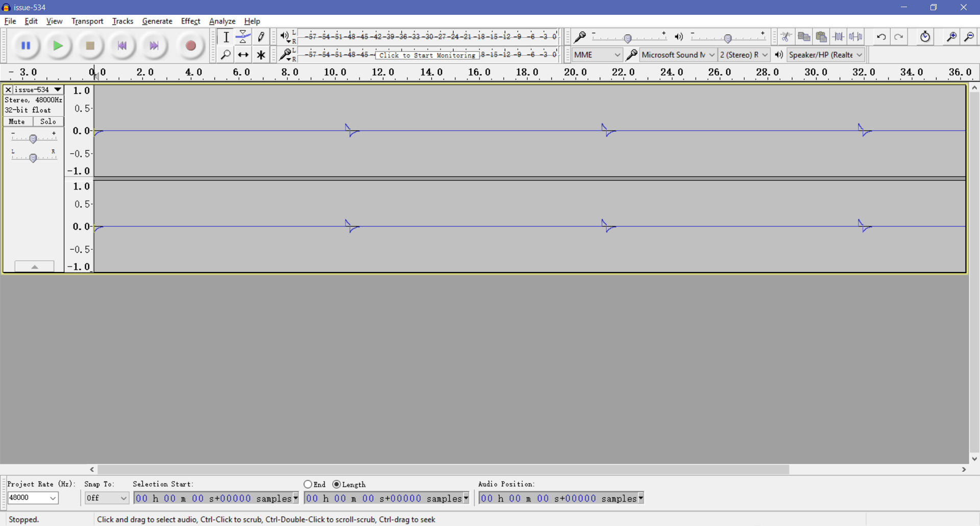Screen dimensions: 980x526
Task: Start recording with the Record button
Action: 190,46
